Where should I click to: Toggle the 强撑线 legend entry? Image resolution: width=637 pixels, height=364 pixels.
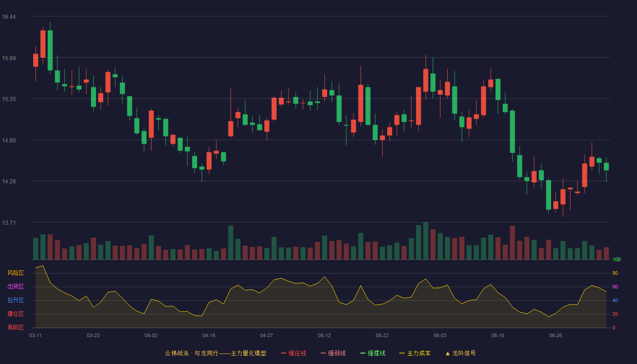[373, 353]
